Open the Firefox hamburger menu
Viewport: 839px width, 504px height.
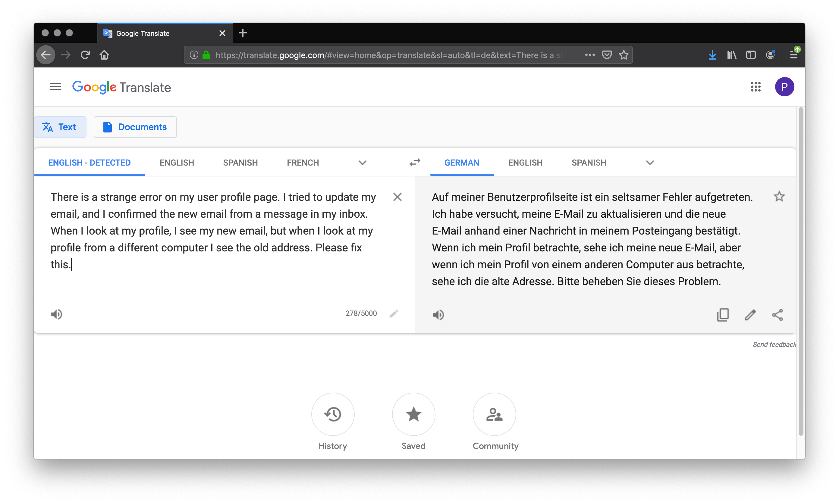coord(794,54)
